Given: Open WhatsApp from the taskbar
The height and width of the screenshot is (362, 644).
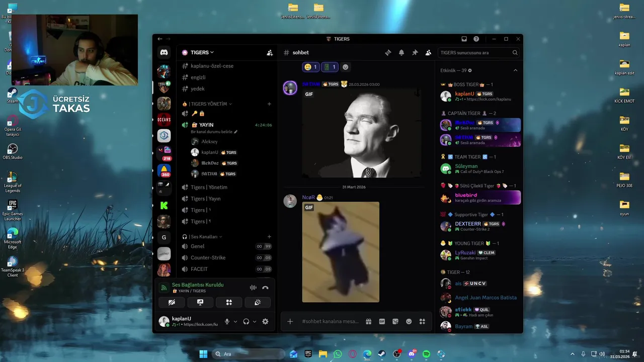Looking at the screenshot, I should pos(338,354).
